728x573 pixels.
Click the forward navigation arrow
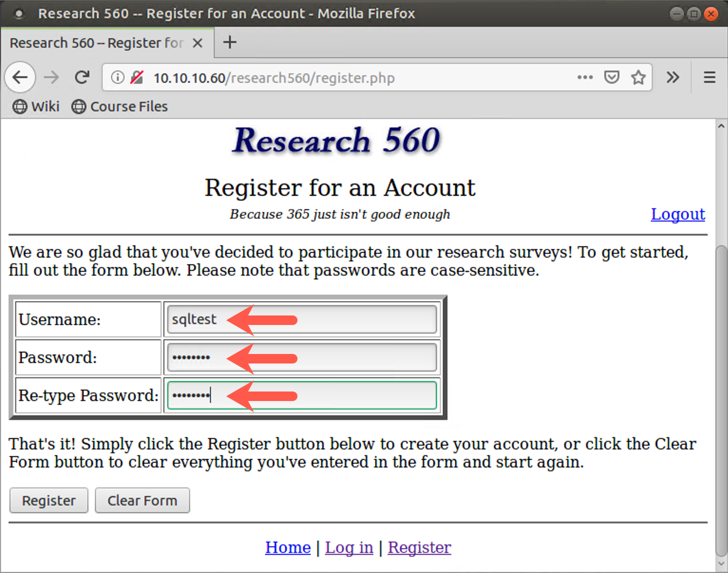point(51,77)
